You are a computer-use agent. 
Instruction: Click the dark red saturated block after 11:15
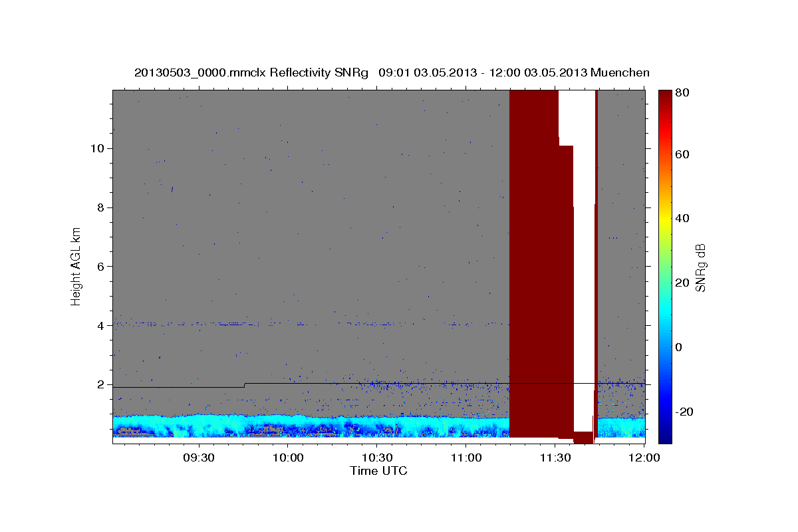[x=533, y=263]
